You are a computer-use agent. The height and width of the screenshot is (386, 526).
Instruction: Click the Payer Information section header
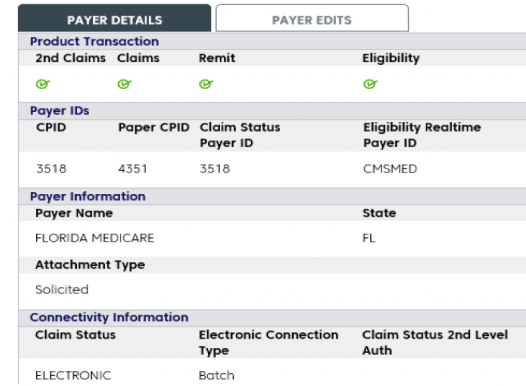[88, 197]
